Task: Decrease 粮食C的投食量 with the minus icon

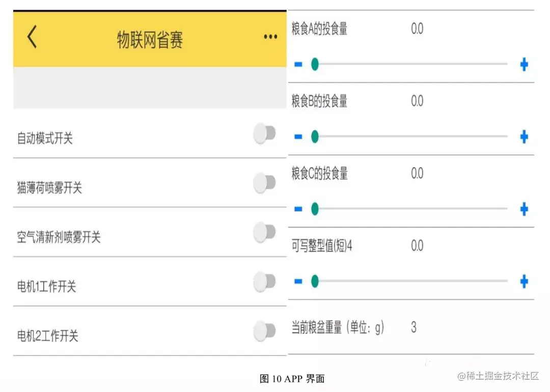Action: [x=298, y=209]
